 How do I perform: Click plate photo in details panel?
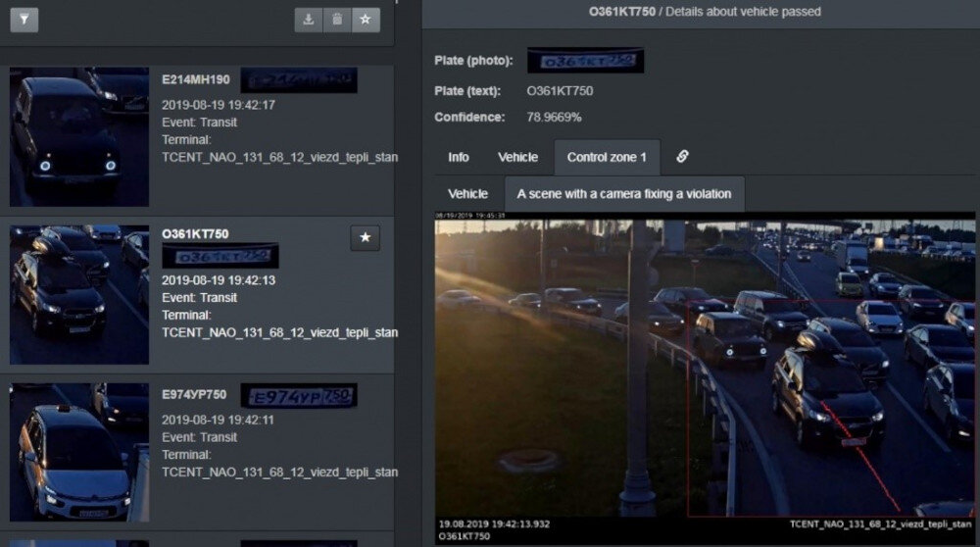(586, 61)
